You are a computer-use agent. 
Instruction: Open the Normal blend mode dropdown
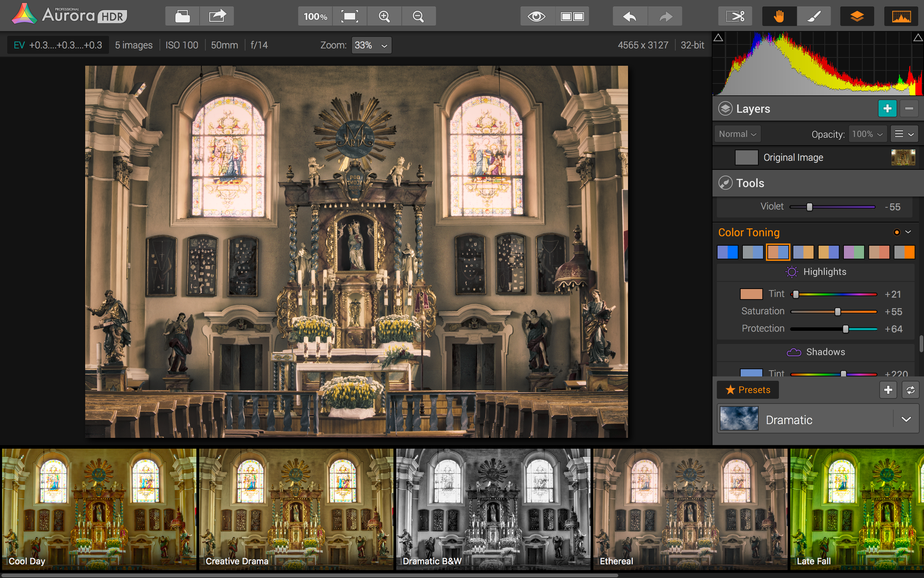tap(738, 134)
